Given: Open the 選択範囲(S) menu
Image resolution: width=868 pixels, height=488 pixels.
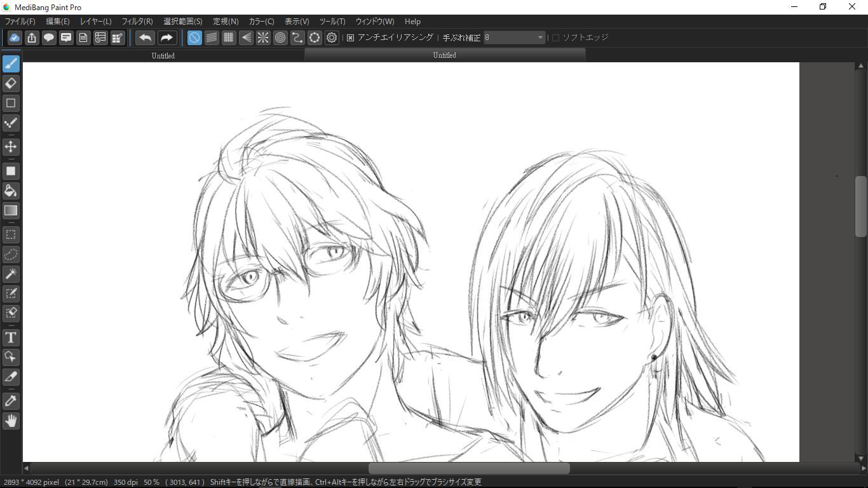Looking at the screenshot, I should (183, 22).
